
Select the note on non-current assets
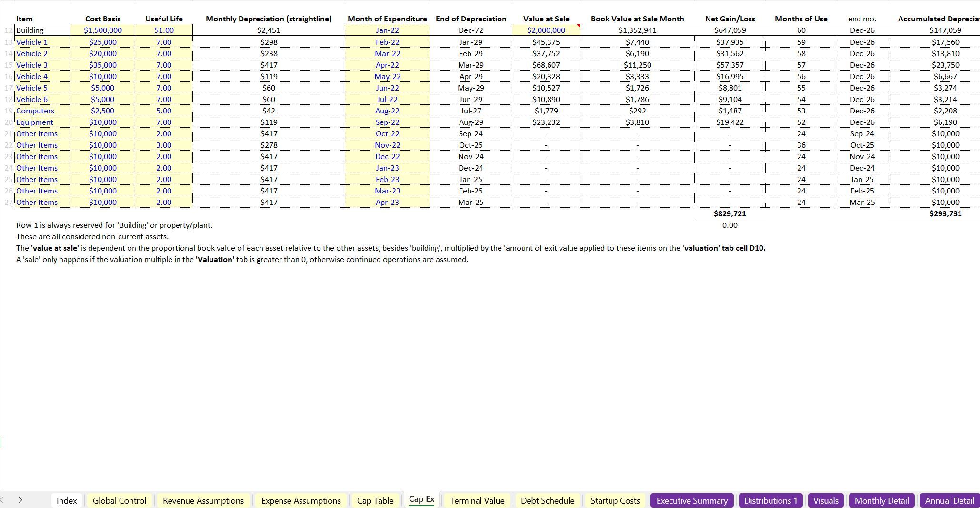pyautogui.click(x=92, y=236)
